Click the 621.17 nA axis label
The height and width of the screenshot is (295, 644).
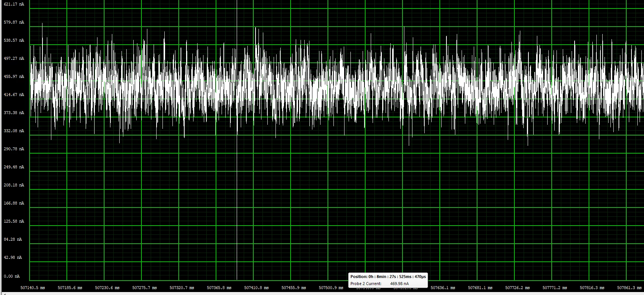pyautogui.click(x=14, y=4)
